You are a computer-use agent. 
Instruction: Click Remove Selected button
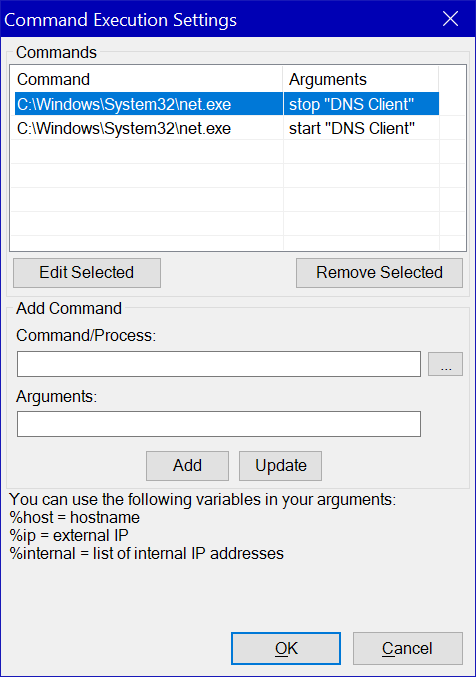tap(379, 273)
